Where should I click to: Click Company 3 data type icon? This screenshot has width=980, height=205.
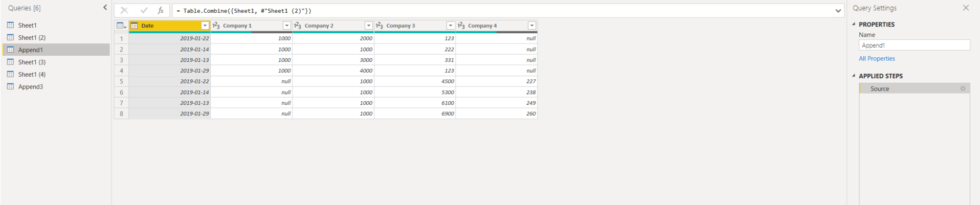coord(380,26)
